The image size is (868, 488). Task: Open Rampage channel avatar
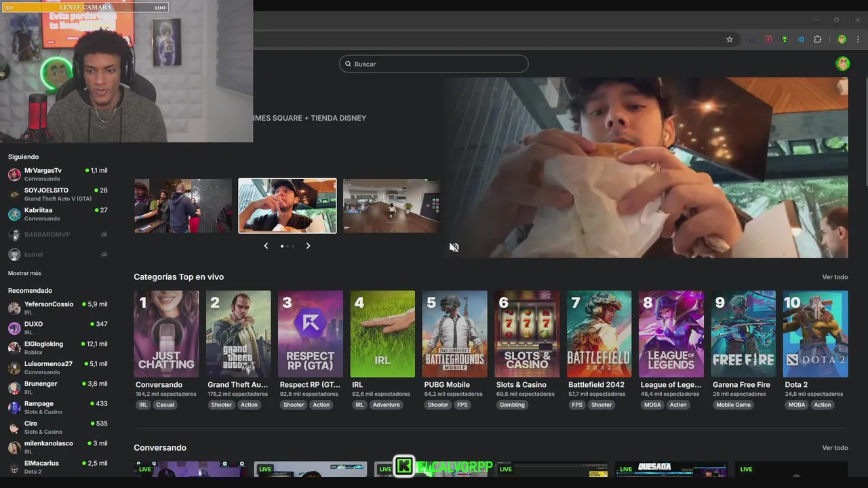pos(14,407)
